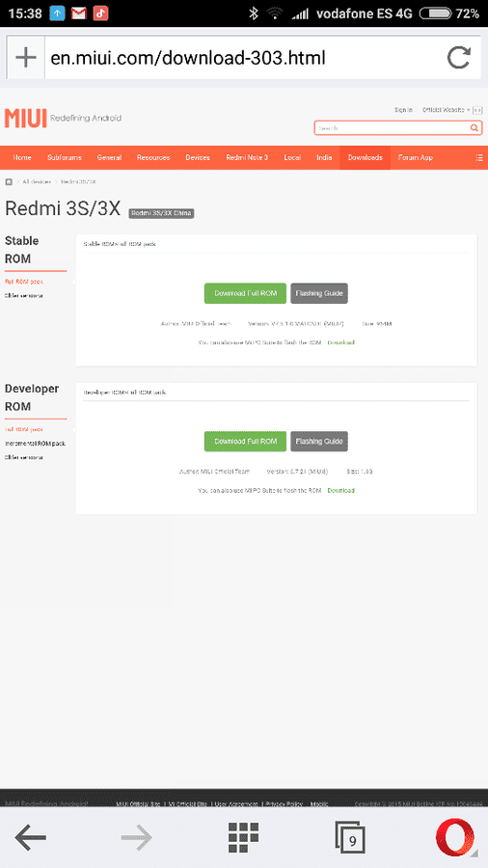Click the Stable ROM Download Full ROM button
The height and width of the screenshot is (868, 488).
[246, 293]
